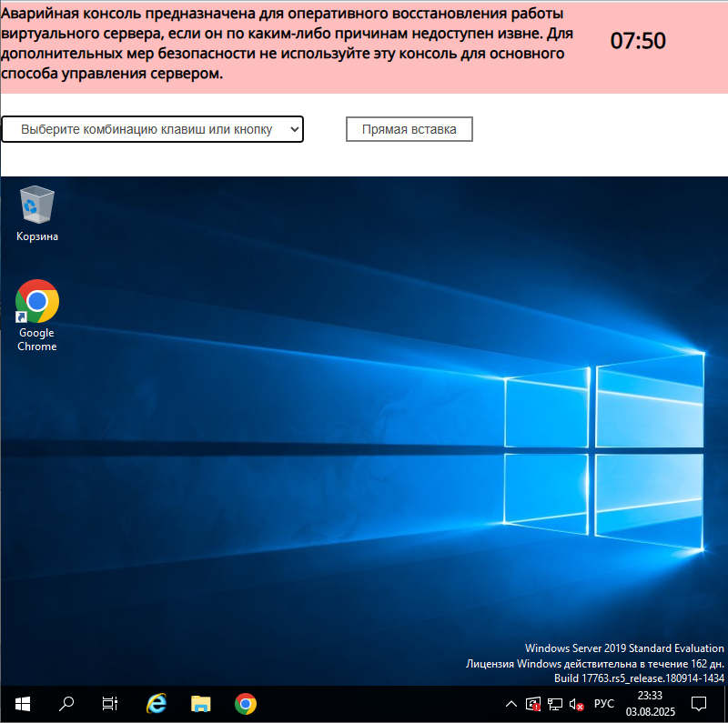The height and width of the screenshot is (723, 728).
Task: Open the Windows Start menu
Action: coord(22,704)
